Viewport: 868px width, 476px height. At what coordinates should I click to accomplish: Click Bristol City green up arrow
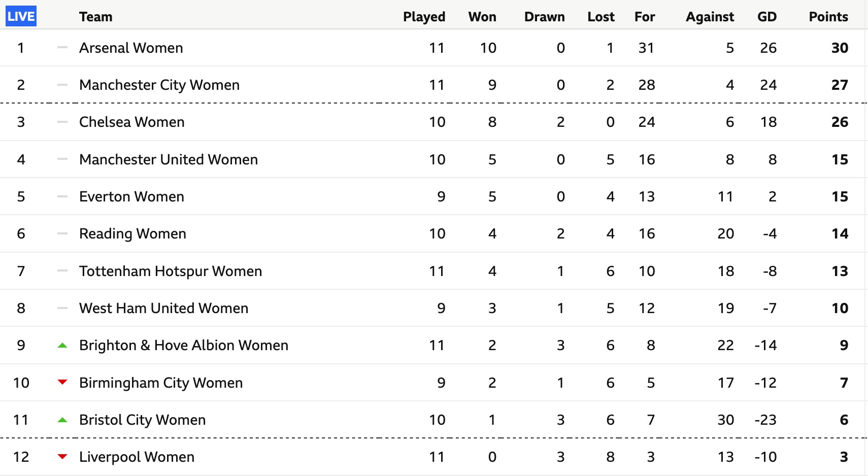62,420
